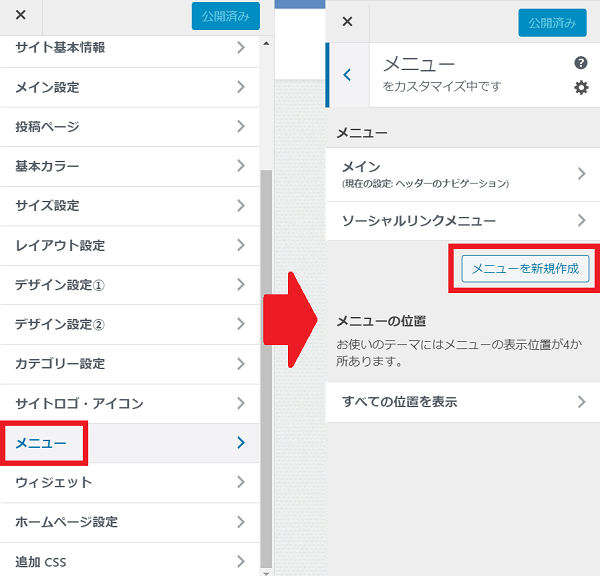
Task: Click the 公開済み button in left panel
Action: (225, 16)
